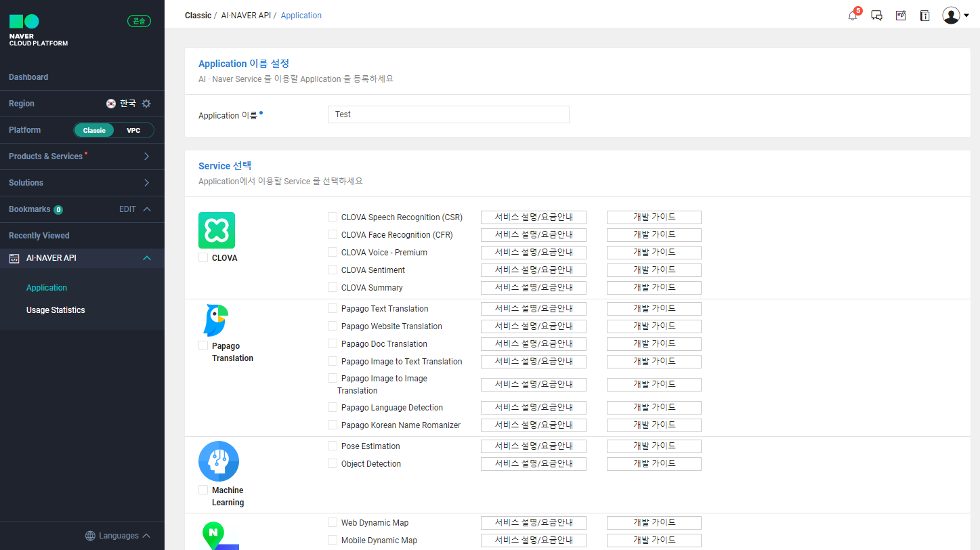Open 개발 가이드 for CLOVA Face Recognition
Image resolution: width=980 pixels, height=550 pixels.
tap(654, 235)
